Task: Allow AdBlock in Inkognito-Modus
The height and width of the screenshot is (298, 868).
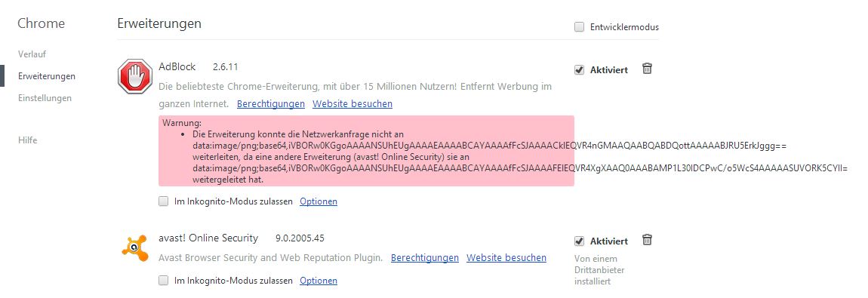Action: pyautogui.click(x=163, y=201)
